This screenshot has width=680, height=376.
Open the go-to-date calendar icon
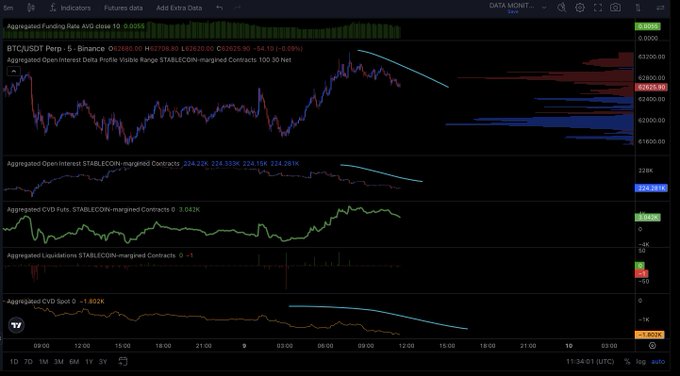(x=123, y=361)
